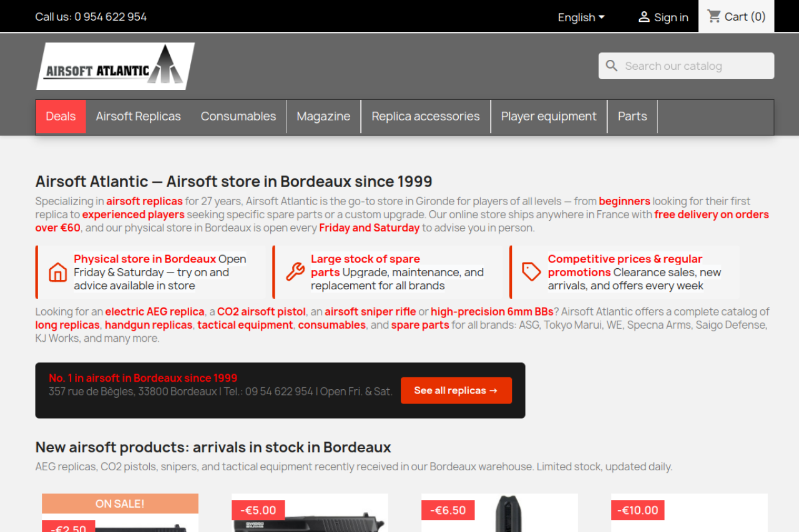The height and width of the screenshot is (532, 799).
Task: Open the Airsoft Replicas menu item
Action: [x=139, y=117]
